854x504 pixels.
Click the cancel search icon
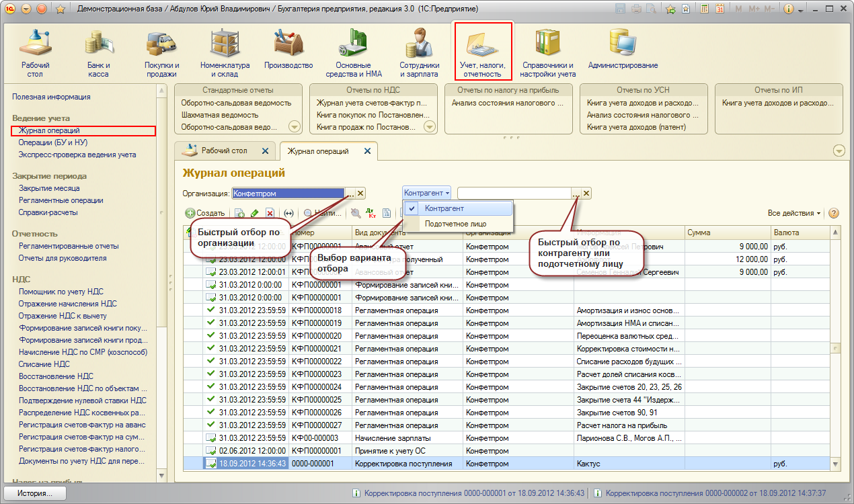point(356,213)
